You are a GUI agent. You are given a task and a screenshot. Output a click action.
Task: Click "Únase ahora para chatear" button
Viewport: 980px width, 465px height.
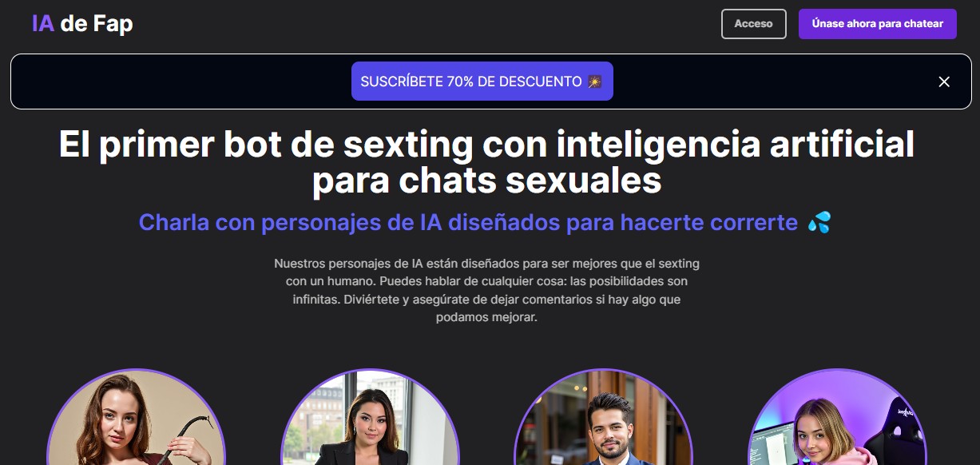(878, 24)
